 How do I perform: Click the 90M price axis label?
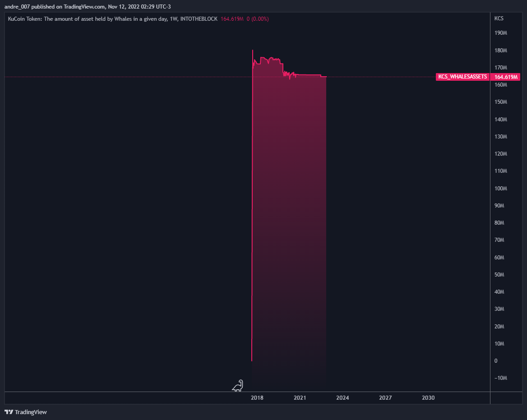click(499, 205)
